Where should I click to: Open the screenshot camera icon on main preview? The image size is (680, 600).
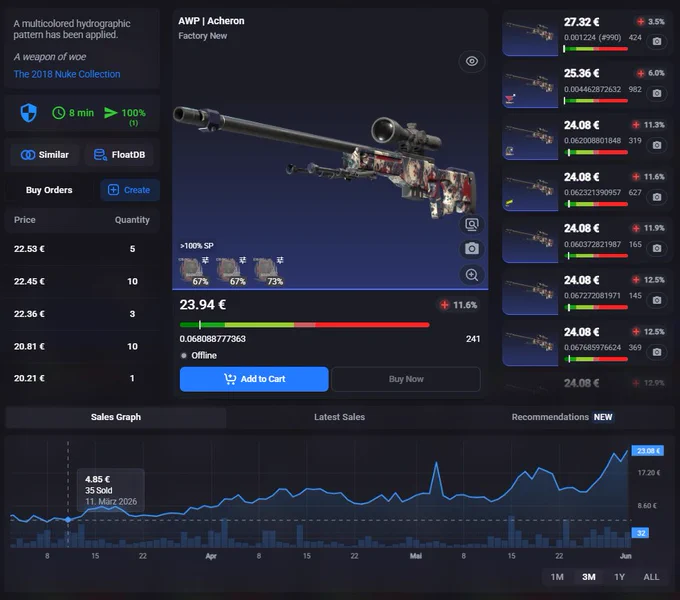pyautogui.click(x=472, y=249)
